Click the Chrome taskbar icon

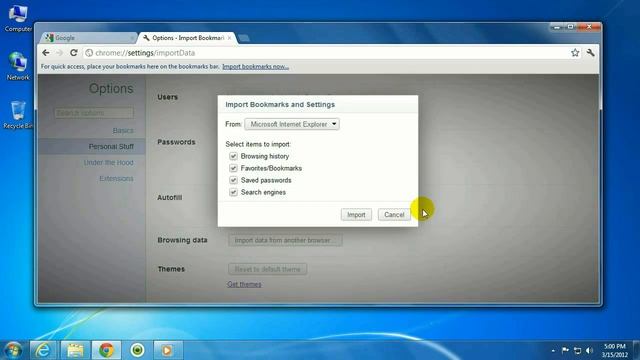(106, 350)
